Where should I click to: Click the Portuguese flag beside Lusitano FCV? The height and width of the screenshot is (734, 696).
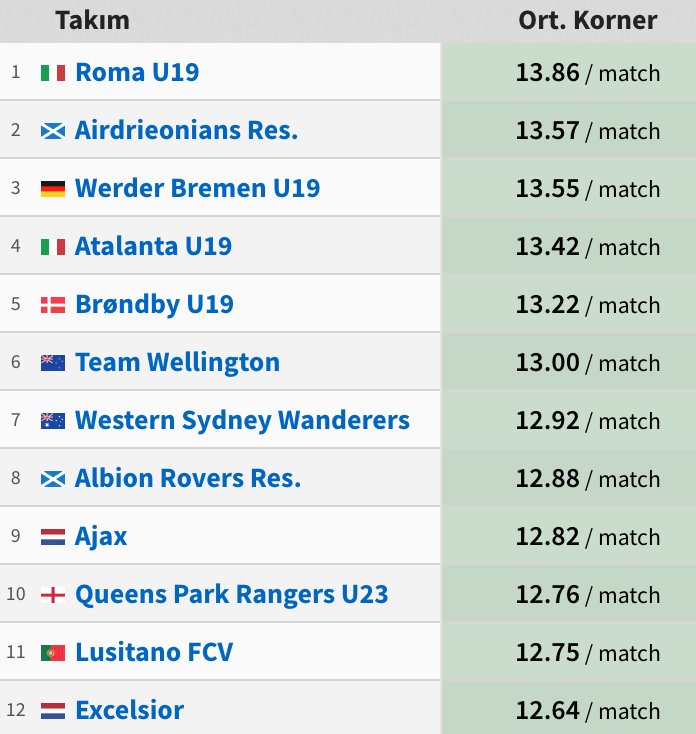pyautogui.click(x=53, y=653)
